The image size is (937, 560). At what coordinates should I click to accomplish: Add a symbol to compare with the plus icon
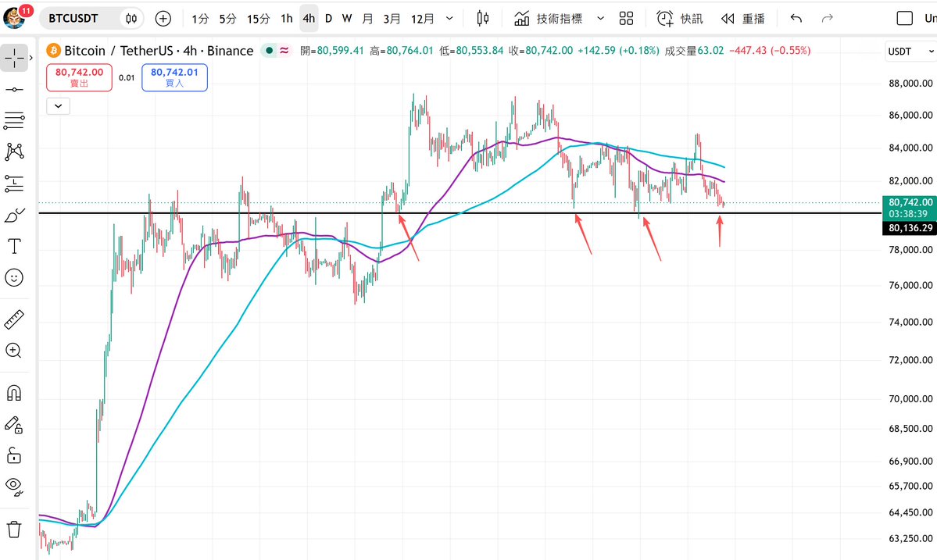(163, 19)
